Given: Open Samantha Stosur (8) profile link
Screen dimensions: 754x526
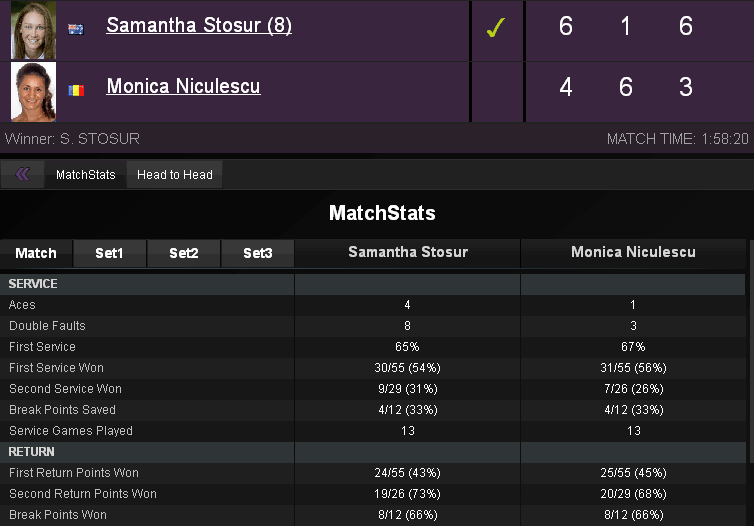Looking at the screenshot, I should click(x=199, y=26).
